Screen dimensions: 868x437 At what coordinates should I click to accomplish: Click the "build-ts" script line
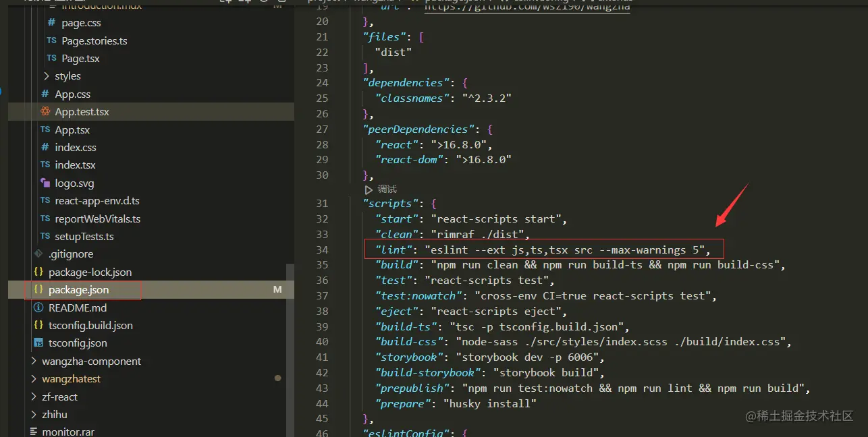coord(503,326)
